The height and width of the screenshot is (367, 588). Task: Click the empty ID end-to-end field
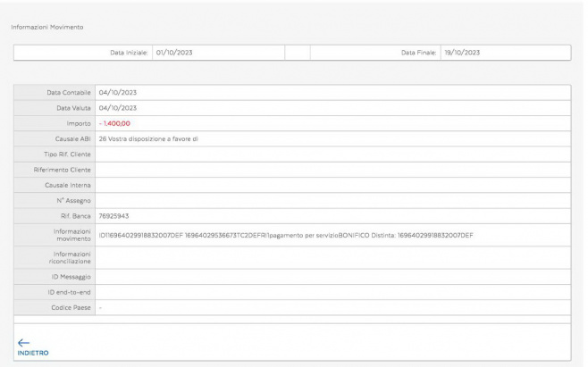pos(331,292)
